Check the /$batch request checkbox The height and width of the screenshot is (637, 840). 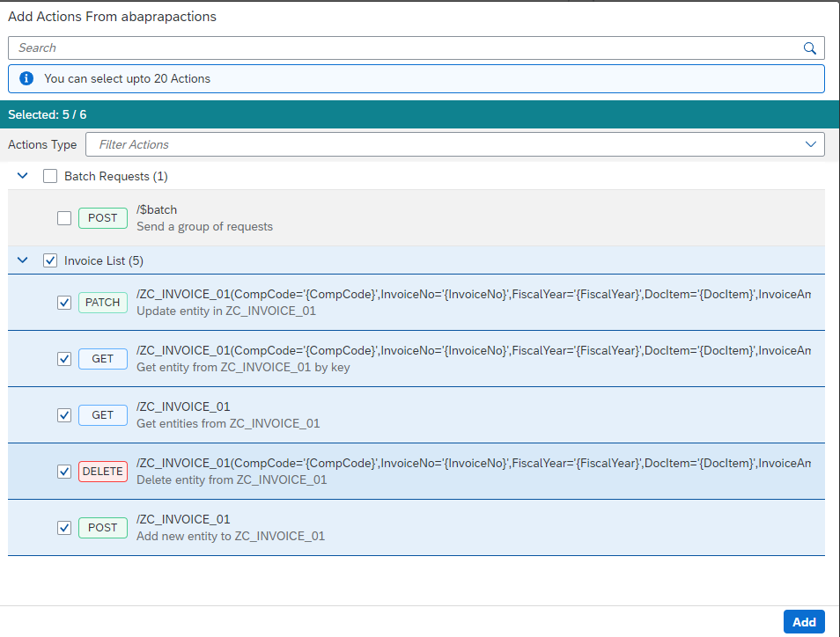coord(64,217)
